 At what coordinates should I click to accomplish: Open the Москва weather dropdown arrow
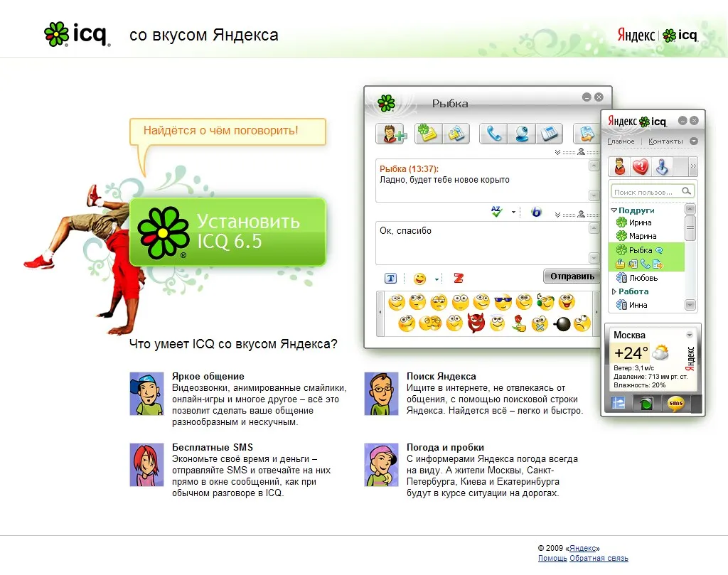click(690, 335)
